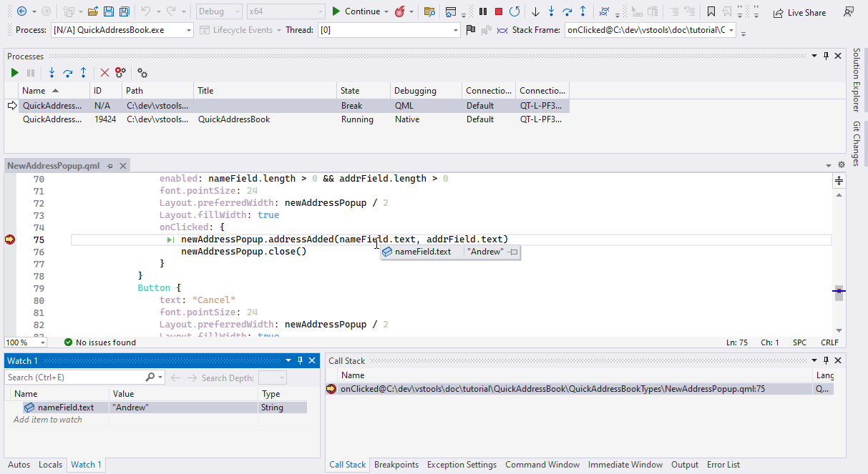868x474 pixels.
Task: Toggle the breakpoint on line 75
Action: click(10, 240)
